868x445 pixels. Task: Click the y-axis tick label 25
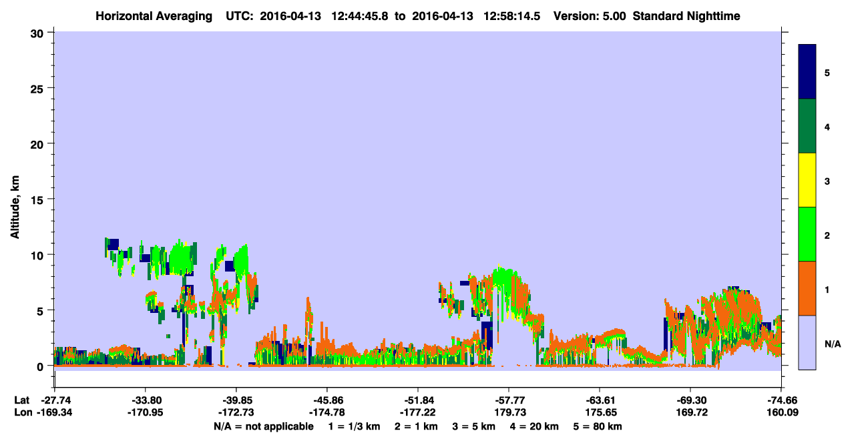[x=39, y=88]
